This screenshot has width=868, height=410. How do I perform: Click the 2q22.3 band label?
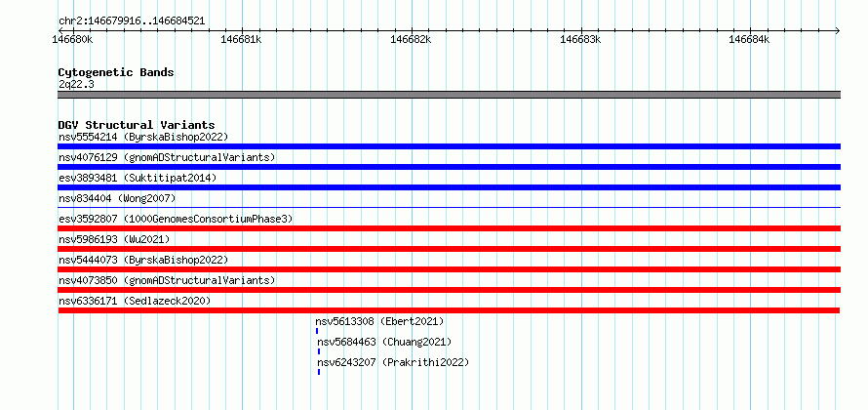point(75,84)
